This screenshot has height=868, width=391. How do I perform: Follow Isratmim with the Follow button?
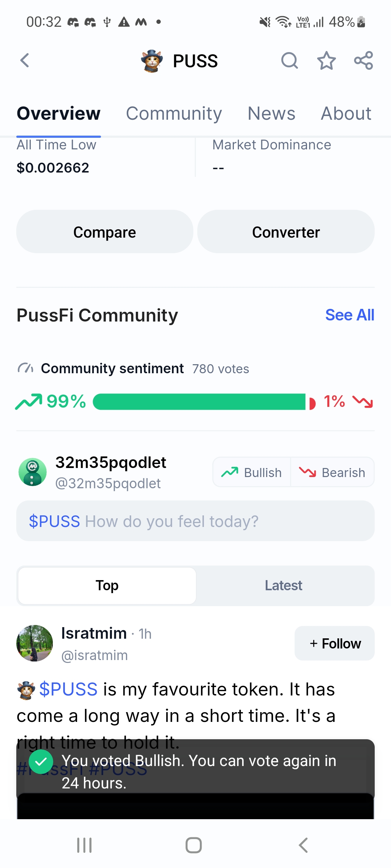pos(335,643)
